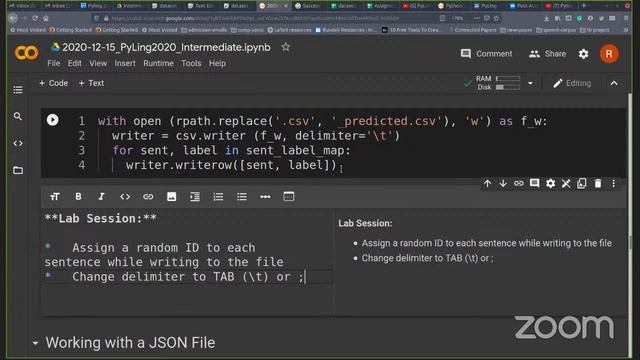640x360 pixels.
Task: Add a new Code cell
Action: tap(53, 83)
